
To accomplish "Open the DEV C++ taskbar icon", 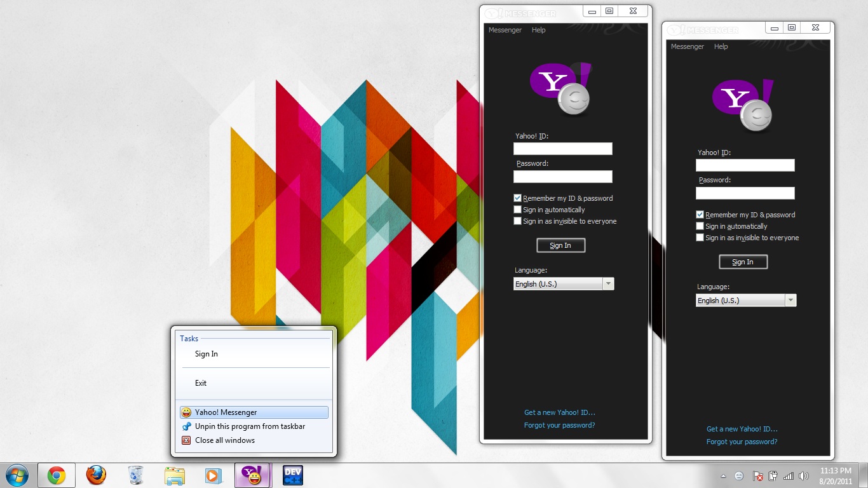I will click(x=293, y=475).
